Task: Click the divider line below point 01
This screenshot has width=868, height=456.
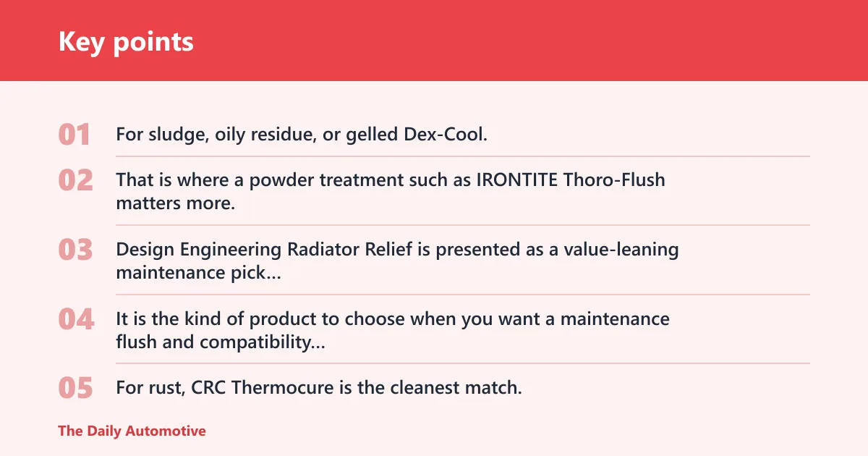Action: pyautogui.click(x=463, y=156)
